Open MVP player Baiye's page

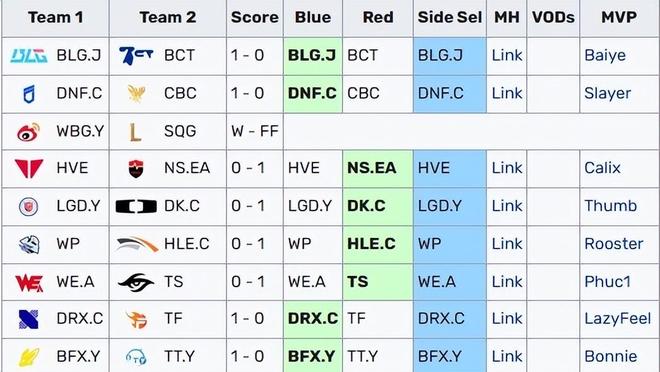pyautogui.click(x=605, y=56)
